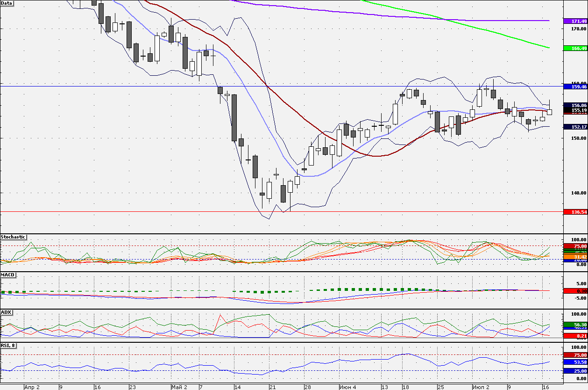Select the ADX indicator panel label

(6, 312)
